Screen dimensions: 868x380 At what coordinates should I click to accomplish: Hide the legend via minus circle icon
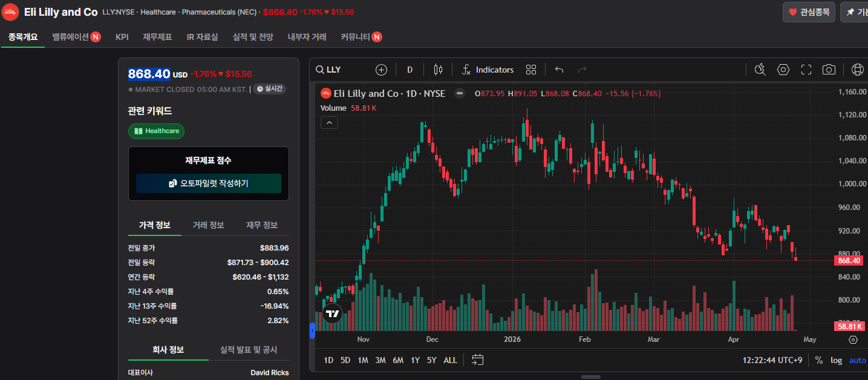click(x=460, y=93)
